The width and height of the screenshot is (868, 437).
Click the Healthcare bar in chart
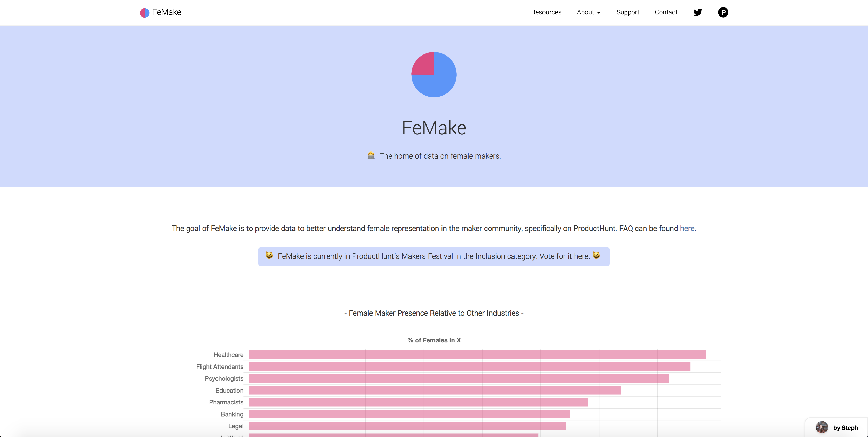[x=477, y=354]
